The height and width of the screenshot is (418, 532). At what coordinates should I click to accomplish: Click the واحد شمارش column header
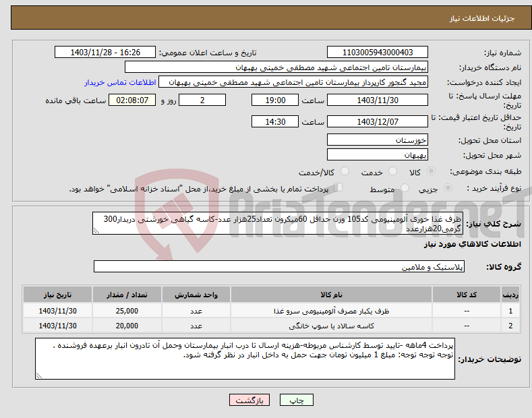196,295
